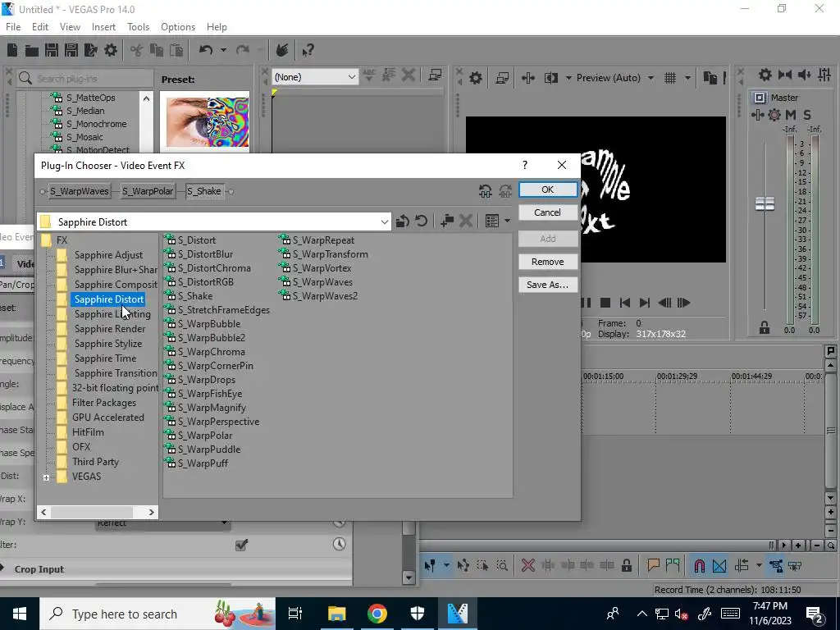Open the (None) preset dropdown

(351, 77)
